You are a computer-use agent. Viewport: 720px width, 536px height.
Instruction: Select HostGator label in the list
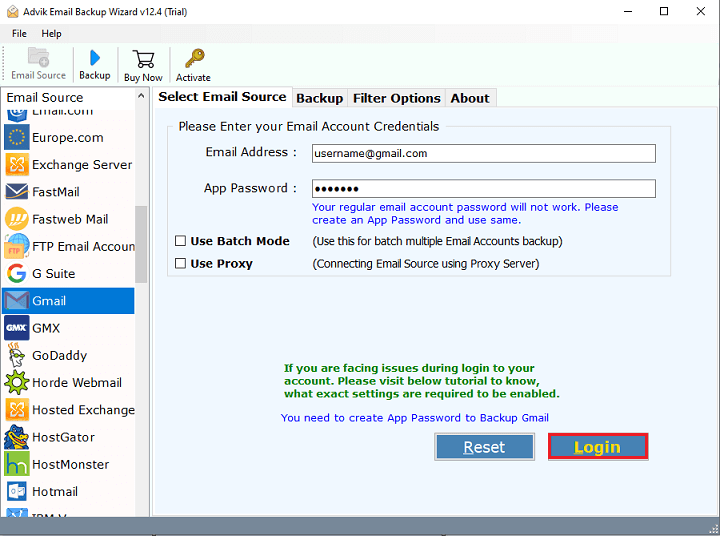click(63, 437)
